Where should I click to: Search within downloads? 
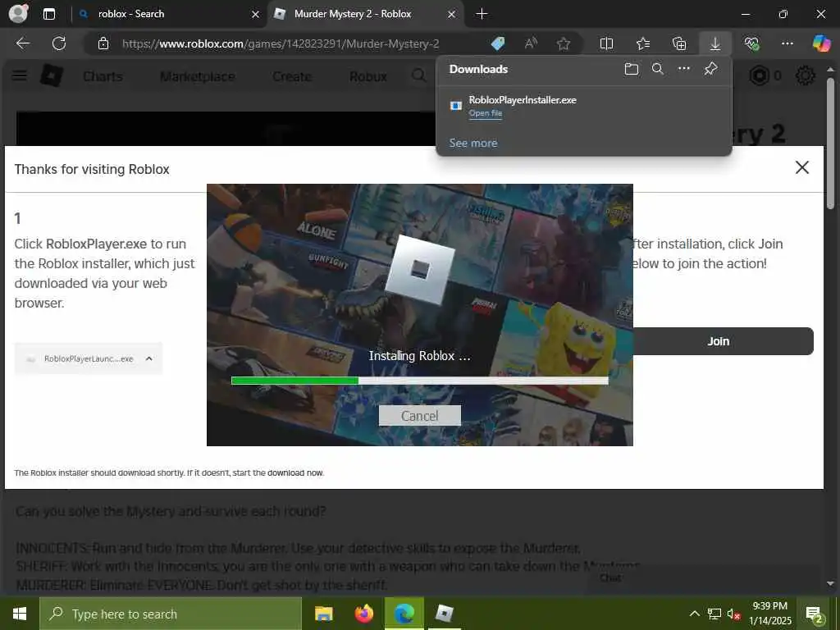point(658,69)
